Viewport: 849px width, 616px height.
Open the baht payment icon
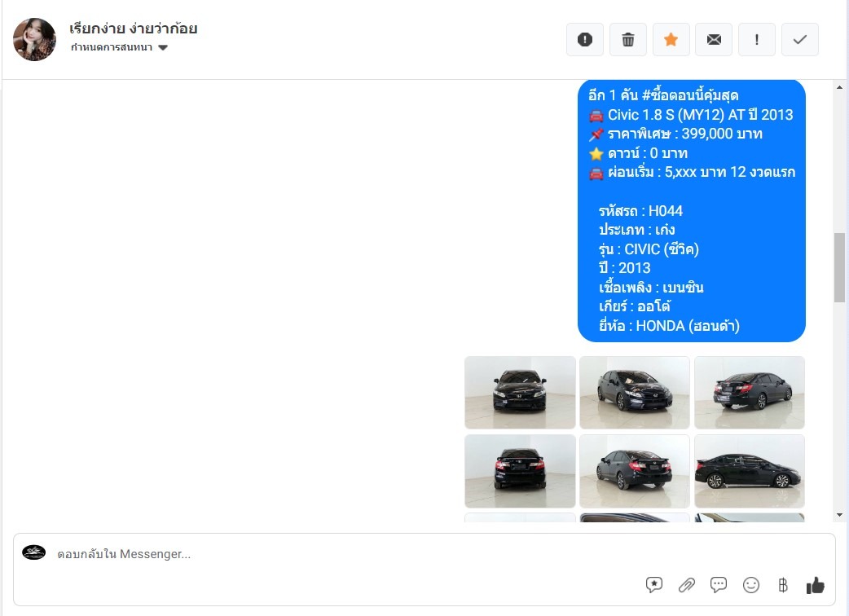783,585
